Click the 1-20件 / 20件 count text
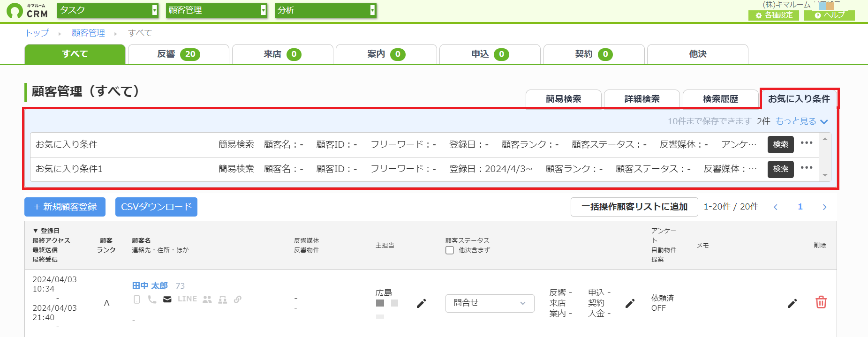 coord(731,207)
